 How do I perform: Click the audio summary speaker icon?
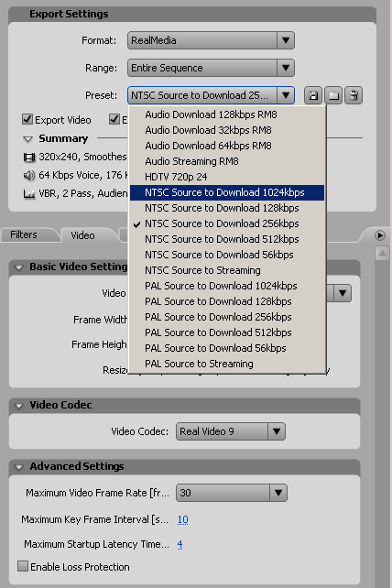click(29, 176)
